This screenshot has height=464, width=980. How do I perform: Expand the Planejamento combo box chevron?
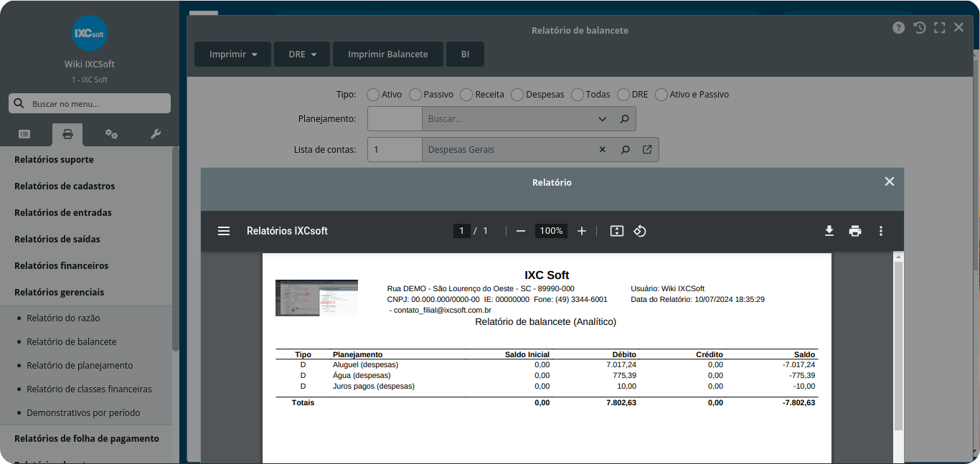603,119
